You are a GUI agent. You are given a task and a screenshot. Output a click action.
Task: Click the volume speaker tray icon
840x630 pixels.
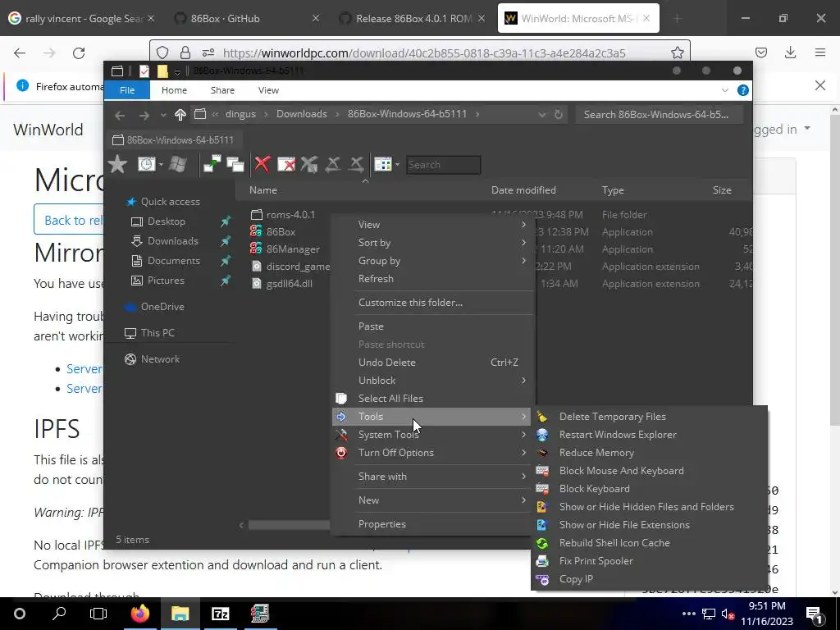727,614
